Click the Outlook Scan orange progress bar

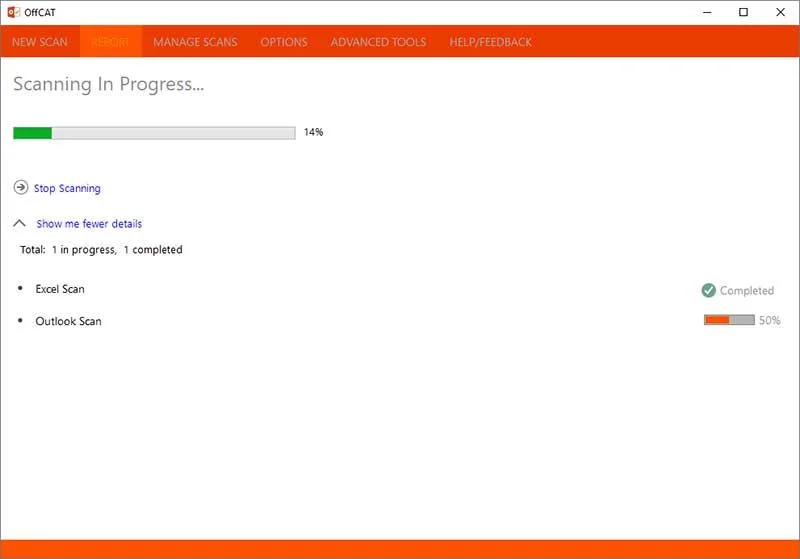[x=729, y=320]
